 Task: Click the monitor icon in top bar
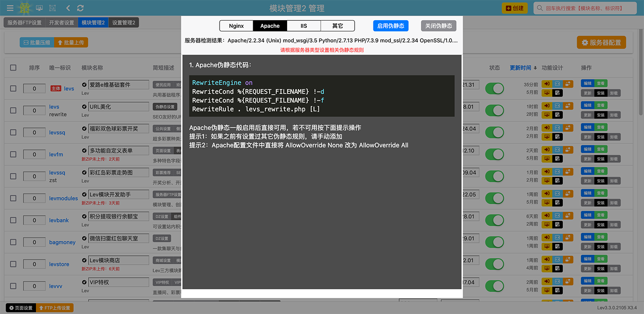39,8
